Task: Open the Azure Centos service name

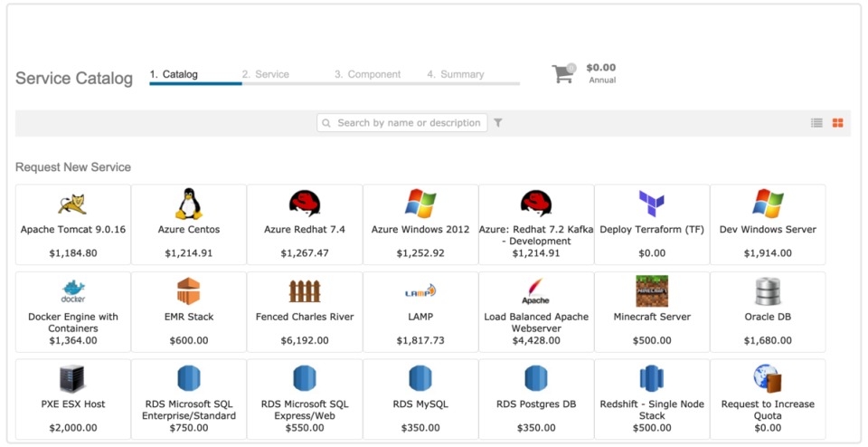Action: click(189, 229)
